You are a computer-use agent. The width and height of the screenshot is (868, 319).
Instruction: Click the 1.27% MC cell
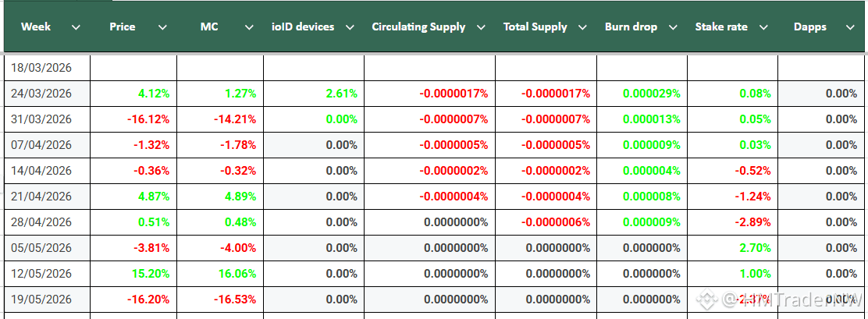click(220, 94)
